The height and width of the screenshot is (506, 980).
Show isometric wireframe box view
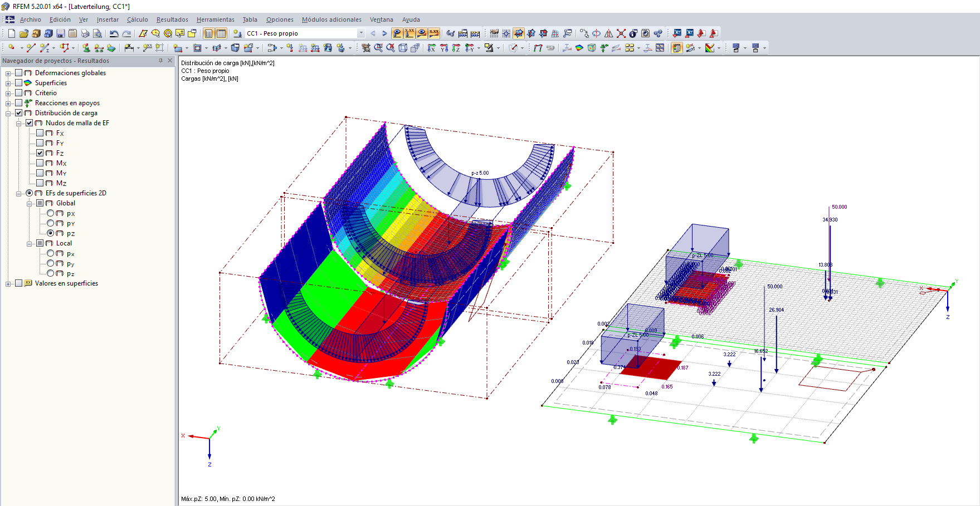pos(403,48)
